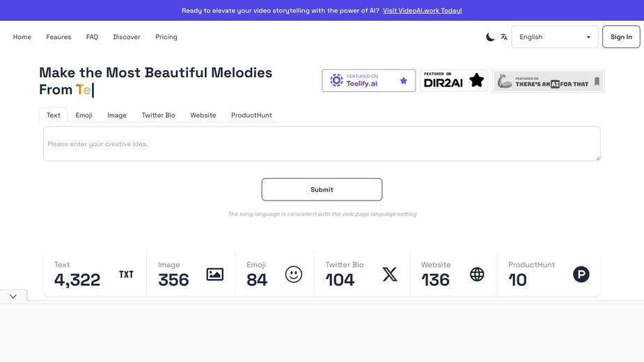The height and width of the screenshot is (362, 644).
Task: Click the smiley face Emoji icon
Action: pyautogui.click(x=294, y=274)
